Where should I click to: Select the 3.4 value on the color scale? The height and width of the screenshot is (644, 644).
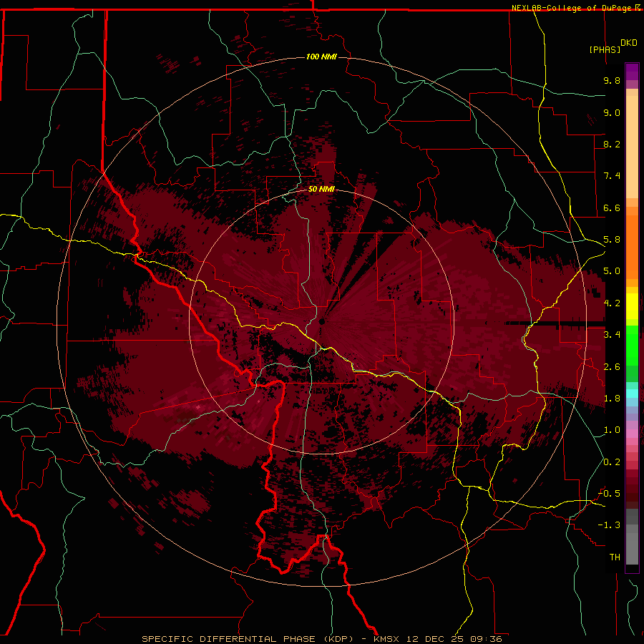click(612, 335)
